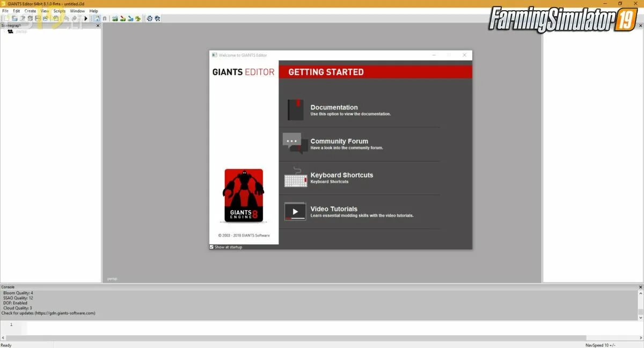Image resolution: width=644 pixels, height=348 pixels.
Task: Uncheck Show at startup checkbox
Action: pos(211,247)
